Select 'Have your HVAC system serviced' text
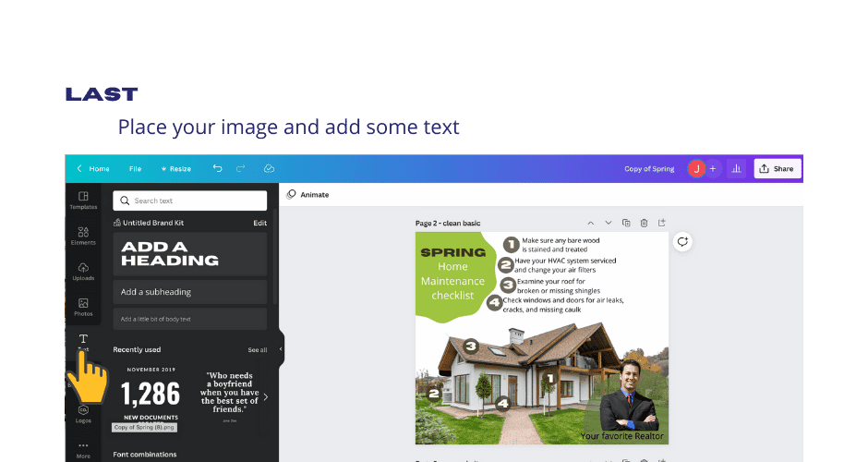This screenshot has width=868, height=462. point(565,265)
